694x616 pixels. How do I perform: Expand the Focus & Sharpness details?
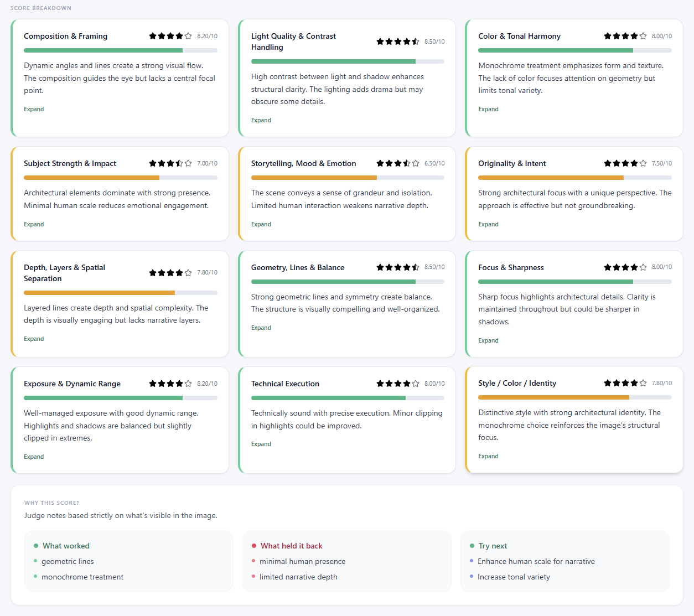coord(488,340)
